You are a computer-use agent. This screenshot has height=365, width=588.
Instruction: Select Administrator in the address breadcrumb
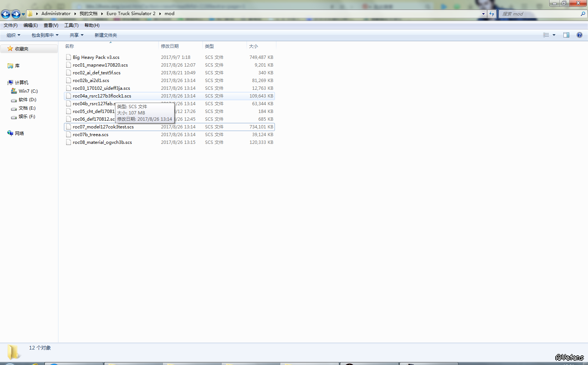point(56,14)
